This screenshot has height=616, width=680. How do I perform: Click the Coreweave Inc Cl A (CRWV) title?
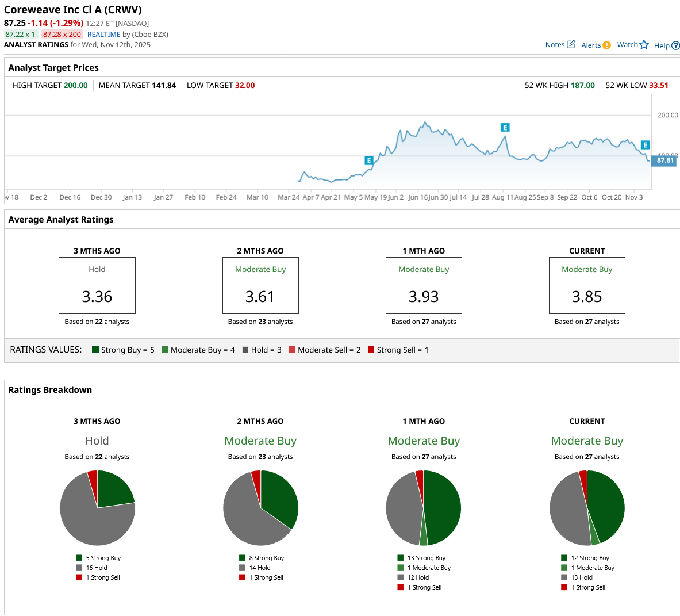[x=73, y=10]
